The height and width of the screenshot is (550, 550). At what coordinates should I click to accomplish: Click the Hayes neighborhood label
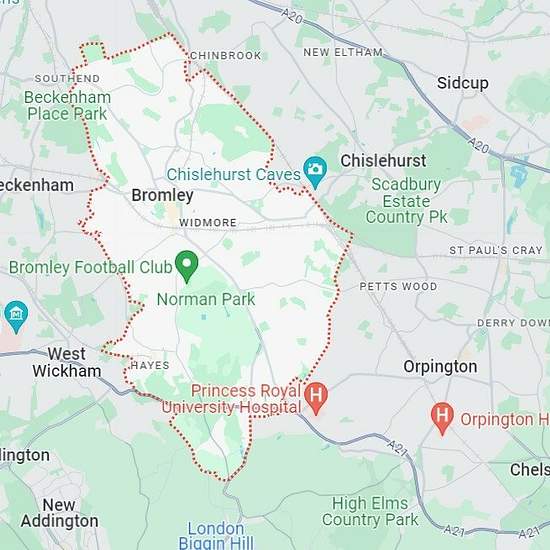[x=150, y=365]
